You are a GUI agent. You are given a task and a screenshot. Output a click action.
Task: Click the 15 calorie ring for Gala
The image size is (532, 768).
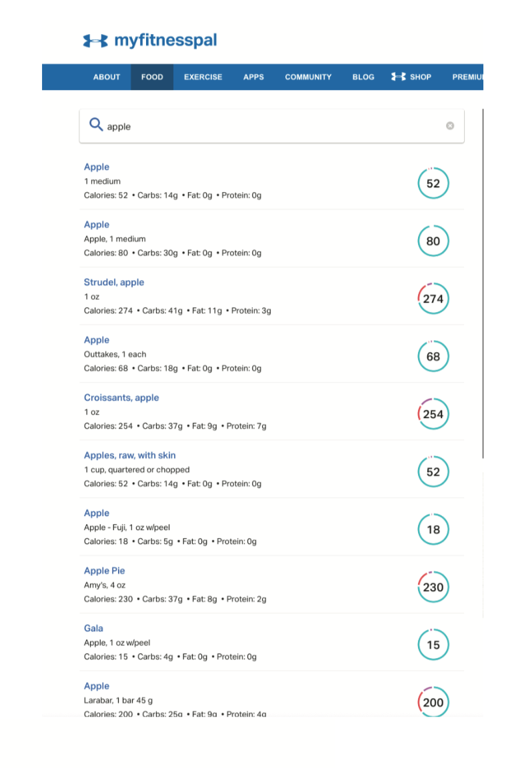[433, 645]
